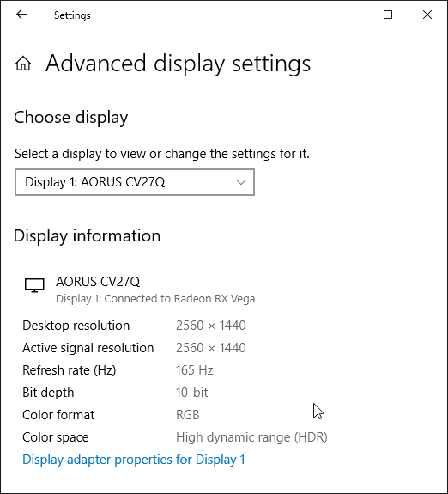Viewport: 448px width, 494px height.
Task: Click the High dynamic range (HDR) value
Action: (251, 437)
